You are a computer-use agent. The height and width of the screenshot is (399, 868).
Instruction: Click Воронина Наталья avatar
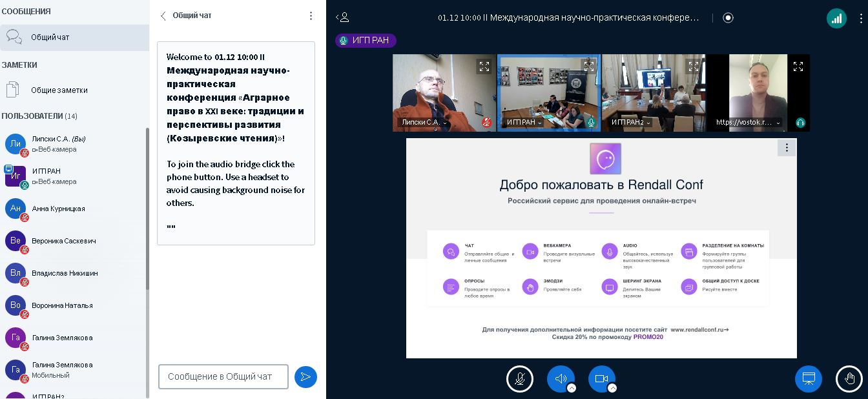pyautogui.click(x=15, y=305)
